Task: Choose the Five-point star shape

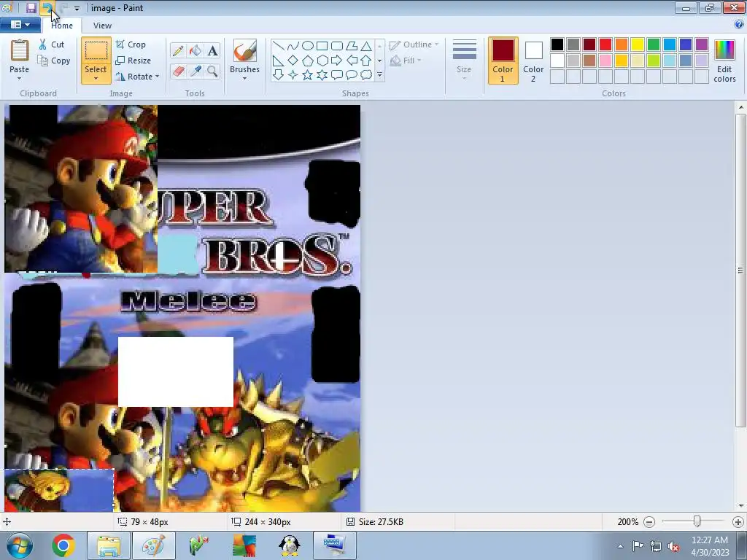Action: tap(308, 75)
